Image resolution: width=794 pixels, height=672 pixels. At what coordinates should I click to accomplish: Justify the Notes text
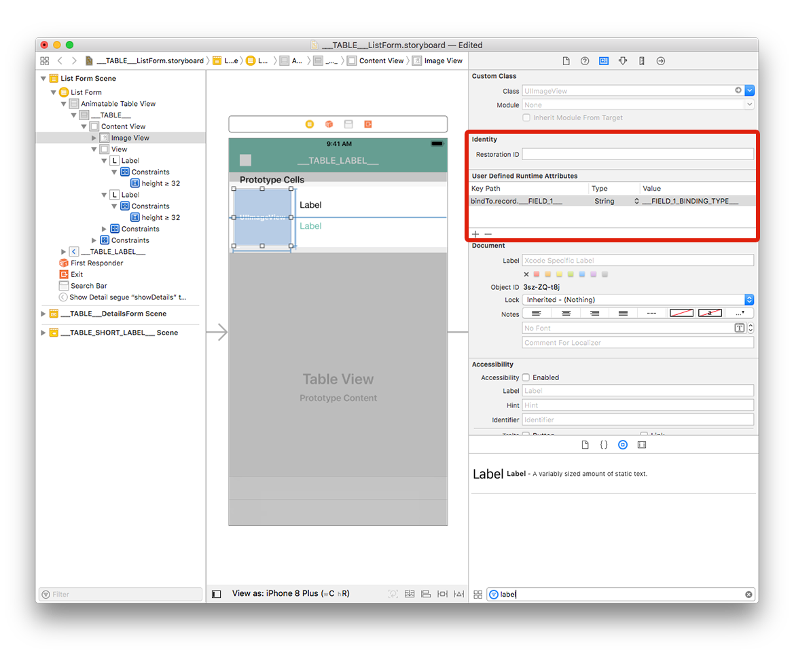tap(623, 314)
